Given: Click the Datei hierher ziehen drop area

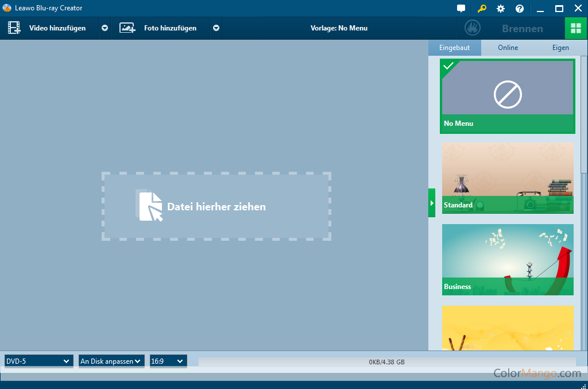Looking at the screenshot, I should (x=216, y=206).
